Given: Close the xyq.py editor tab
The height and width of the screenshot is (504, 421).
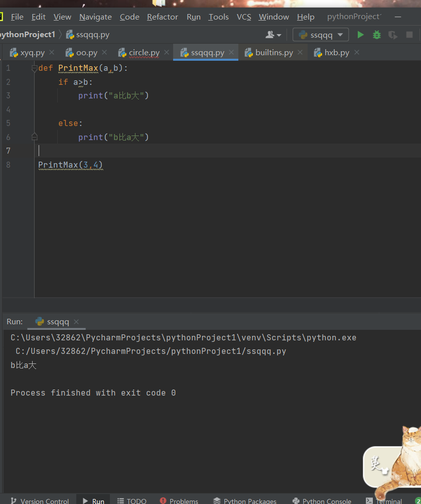Looking at the screenshot, I should 52,52.
